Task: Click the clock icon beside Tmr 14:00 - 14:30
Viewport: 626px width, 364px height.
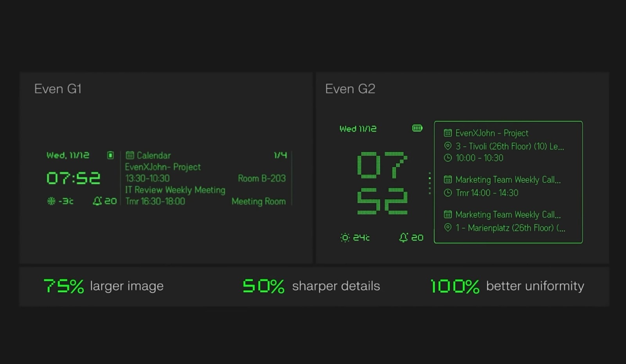Action: [x=448, y=193]
